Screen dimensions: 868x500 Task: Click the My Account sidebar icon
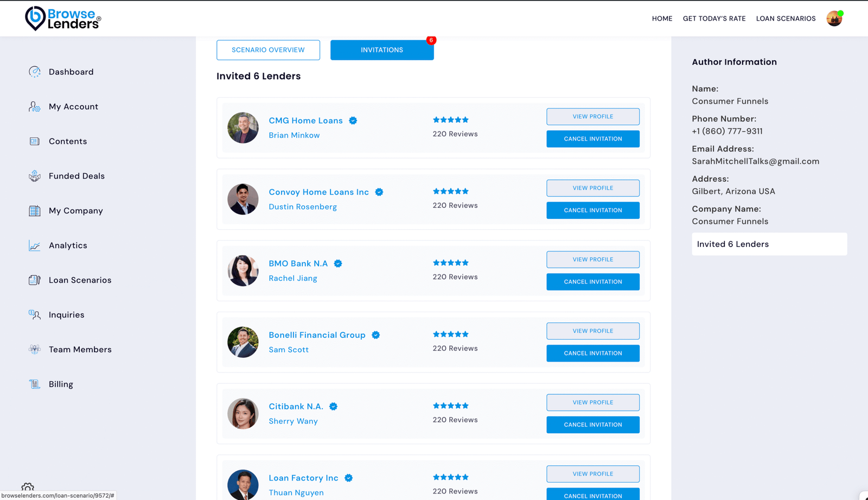pos(35,106)
